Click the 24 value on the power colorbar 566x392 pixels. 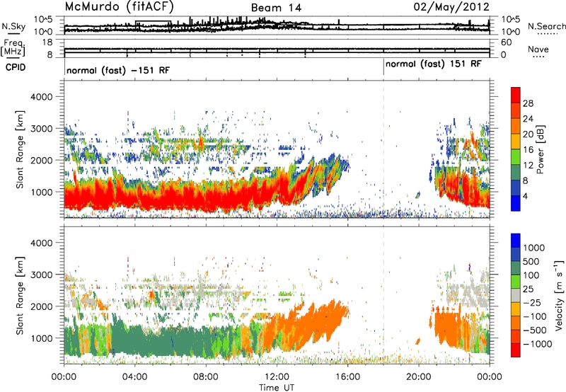pyautogui.click(x=528, y=119)
